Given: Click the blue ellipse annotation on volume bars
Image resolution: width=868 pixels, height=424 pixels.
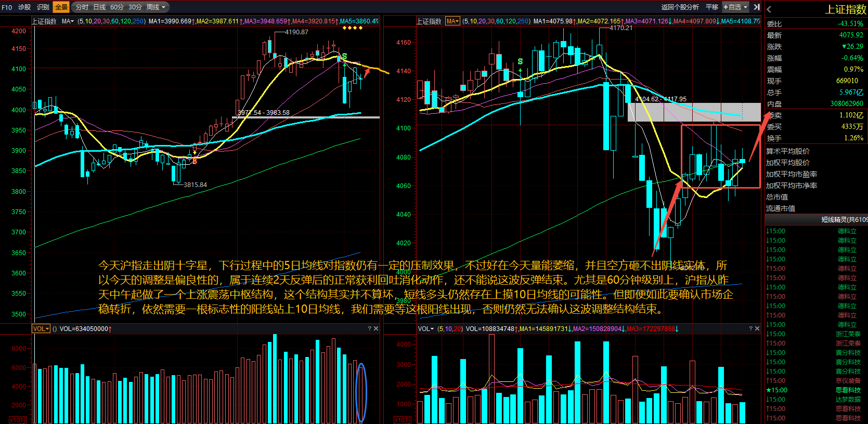Looking at the screenshot, I should [361, 392].
